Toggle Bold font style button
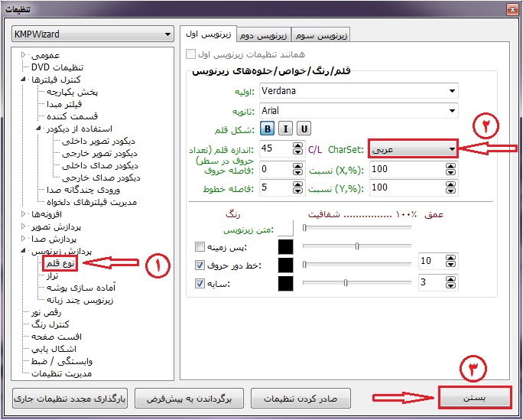The height and width of the screenshot is (420, 523). coord(267,129)
